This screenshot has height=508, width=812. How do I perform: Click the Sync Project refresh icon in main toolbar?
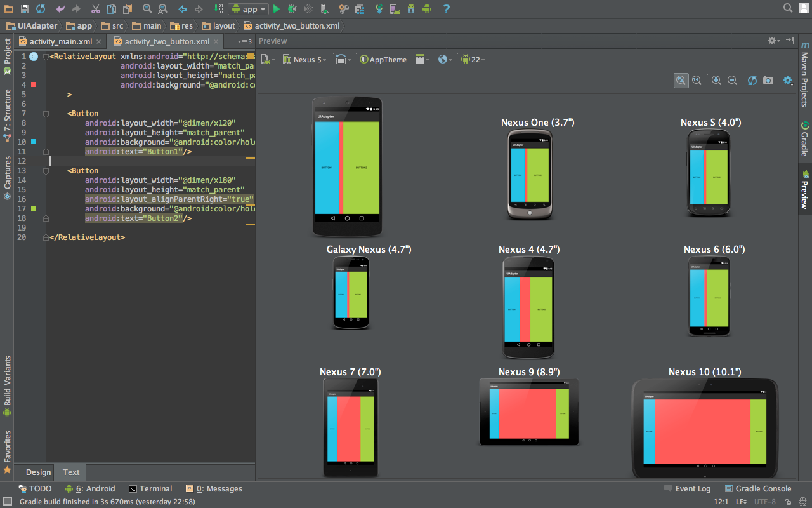click(x=41, y=9)
